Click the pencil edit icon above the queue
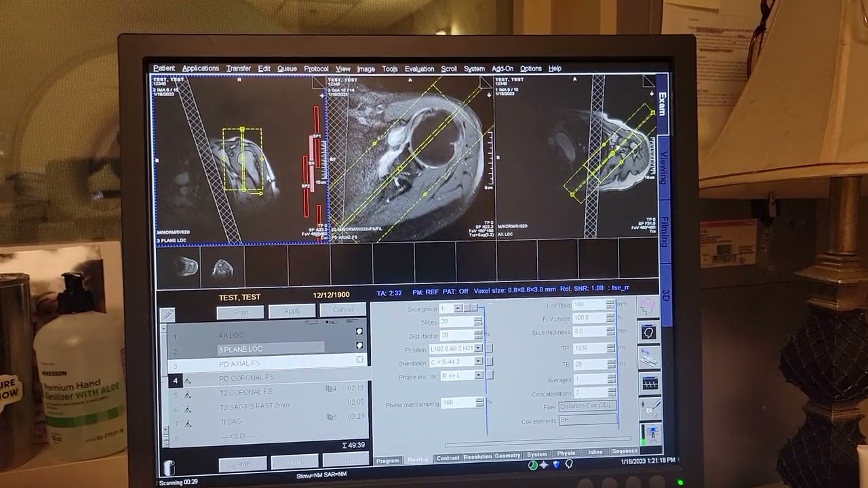The height and width of the screenshot is (488, 868). click(x=167, y=314)
